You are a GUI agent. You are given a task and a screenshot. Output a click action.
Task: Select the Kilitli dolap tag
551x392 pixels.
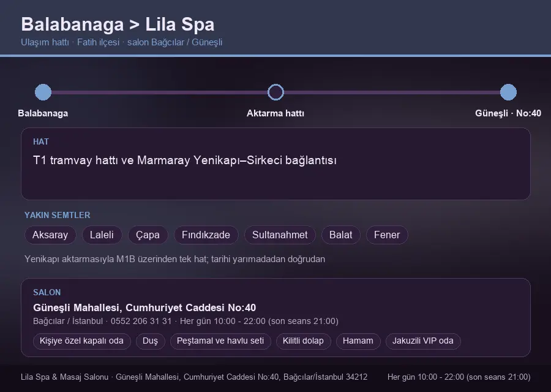coord(303,341)
